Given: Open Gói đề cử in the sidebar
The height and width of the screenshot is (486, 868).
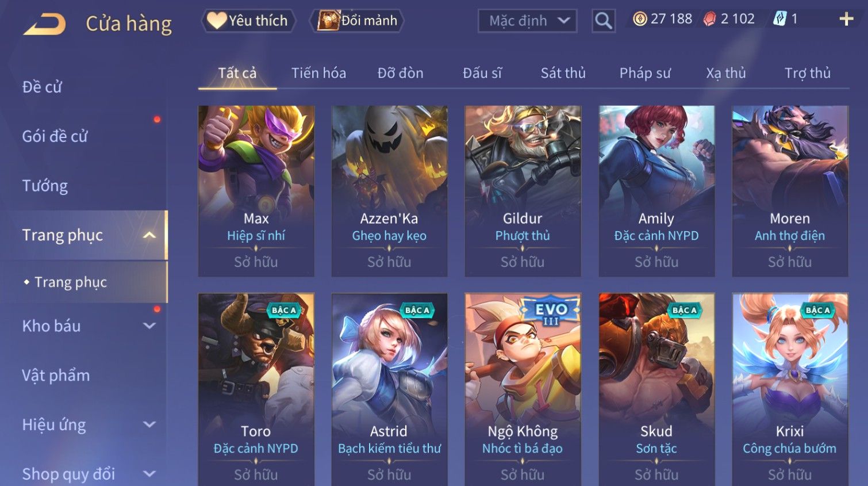Looking at the screenshot, I should pos(55,136).
